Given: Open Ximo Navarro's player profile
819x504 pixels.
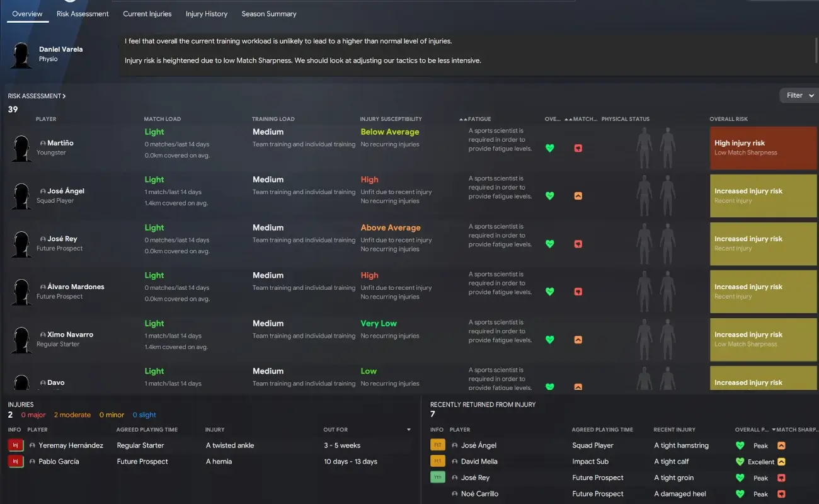Looking at the screenshot, I should coord(70,335).
